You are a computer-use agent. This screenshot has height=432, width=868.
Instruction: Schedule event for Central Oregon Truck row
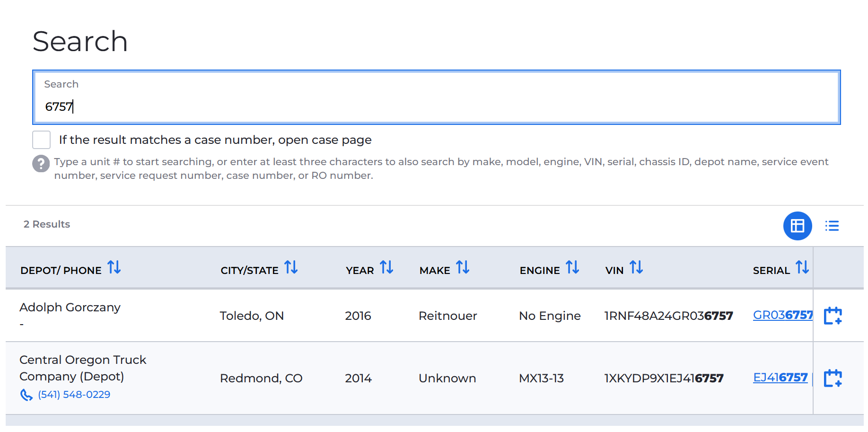[x=833, y=378]
